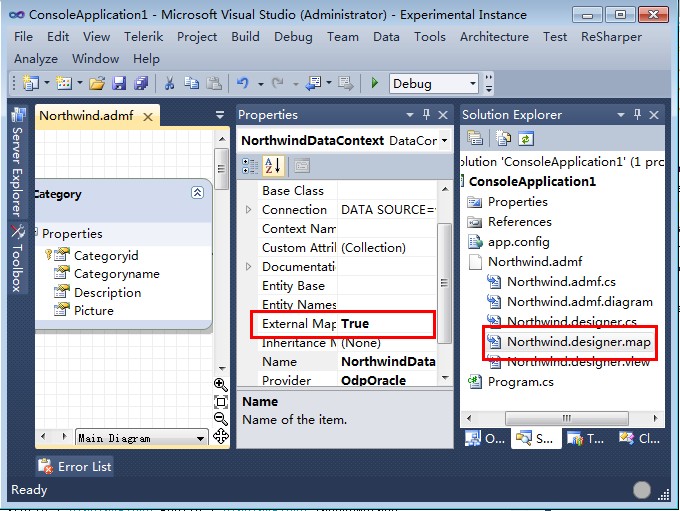
Task: Click the zoom to fit diagram icon
Action: [x=221, y=402]
